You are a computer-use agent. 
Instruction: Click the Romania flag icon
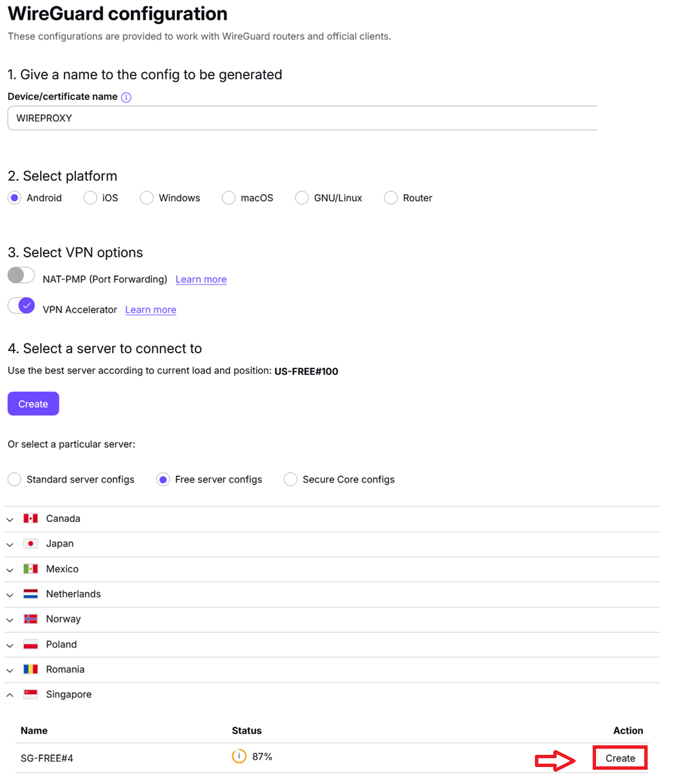31,669
